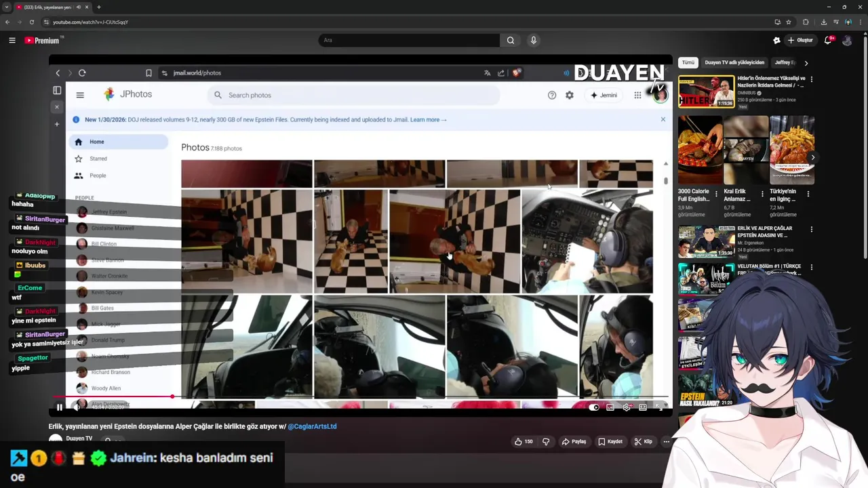View site information icon left of URL
The height and width of the screenshot is (488, 868).
click(46, 22)
